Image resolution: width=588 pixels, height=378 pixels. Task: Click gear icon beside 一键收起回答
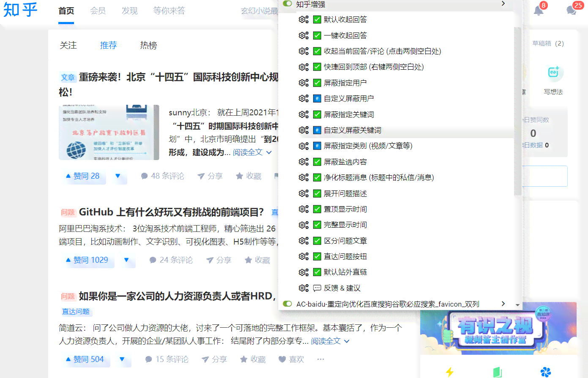[304, 35]
